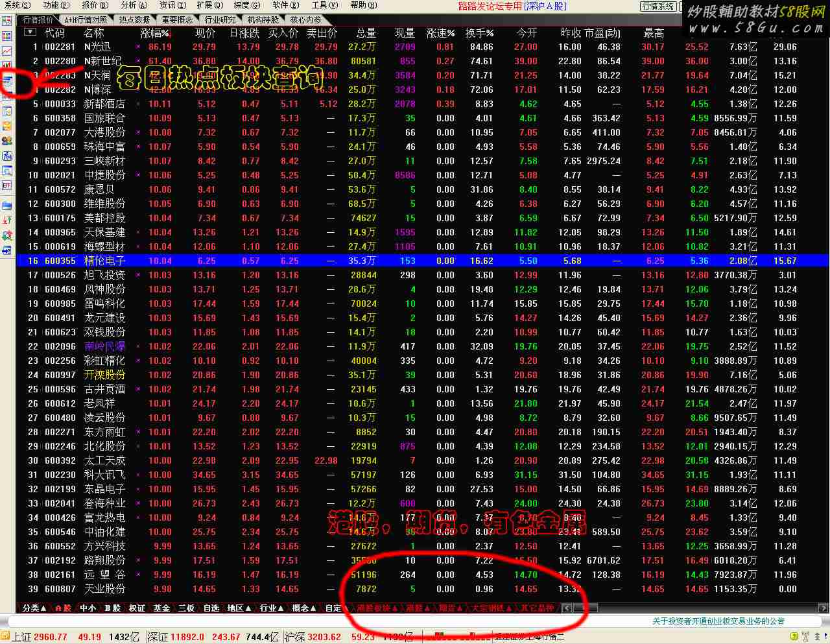Select the line chart icon in the sidebar
This screenshot has height=644, width=830.
(7, 51)
